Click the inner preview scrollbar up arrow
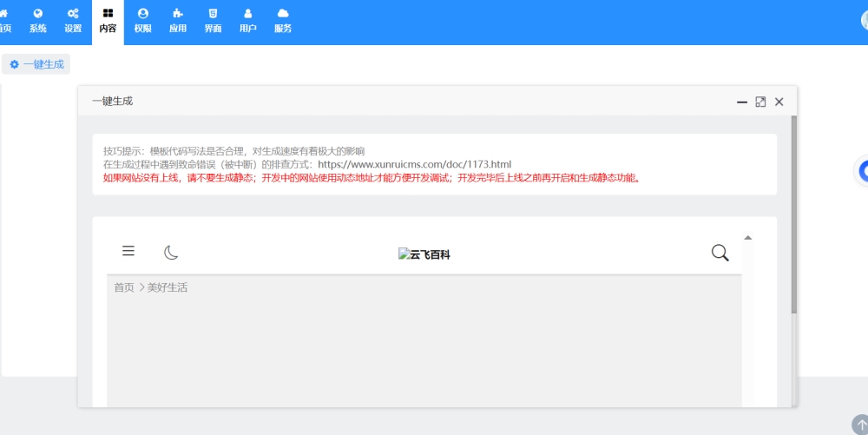868x435 pixels. click(748, 237)
